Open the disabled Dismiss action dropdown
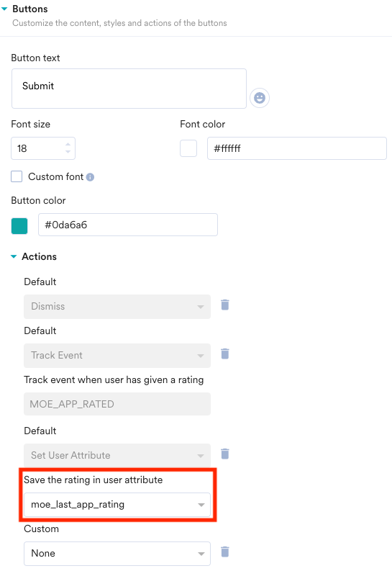The height and width of the screenshot is (571, 392). tap(117, 307)
